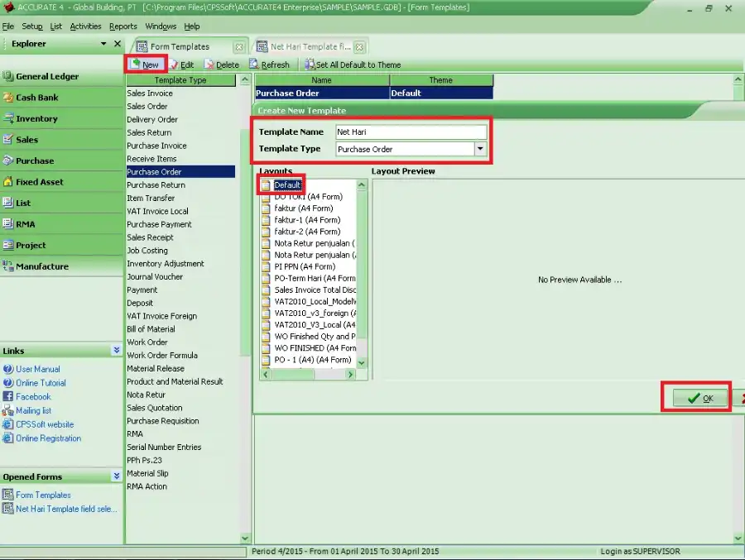Open the File menu
Image resolution: width=745 pixels, height=560 pixels.
[8, 26]
